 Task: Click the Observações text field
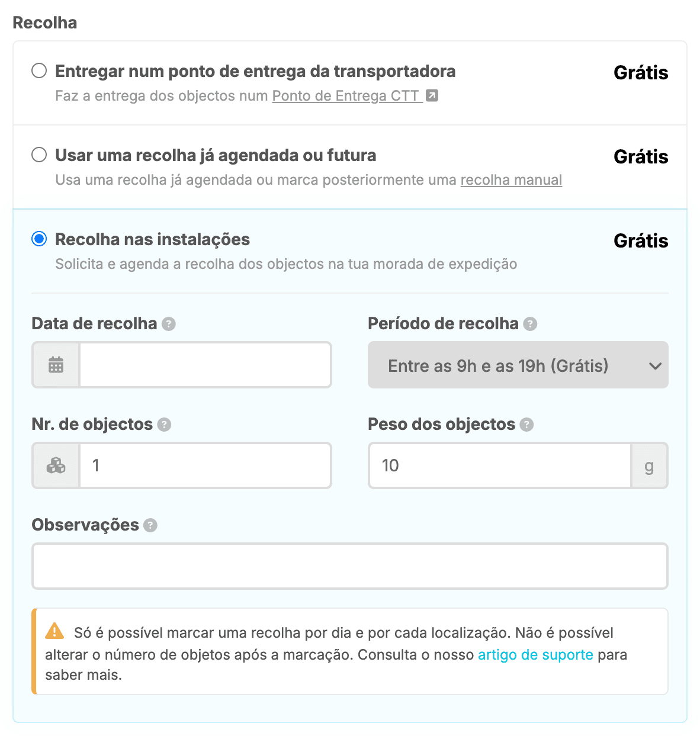tap(350, 566)
